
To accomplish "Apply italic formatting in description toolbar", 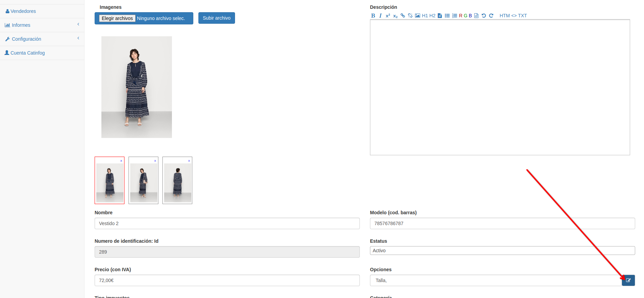I will tap(380, 16).
